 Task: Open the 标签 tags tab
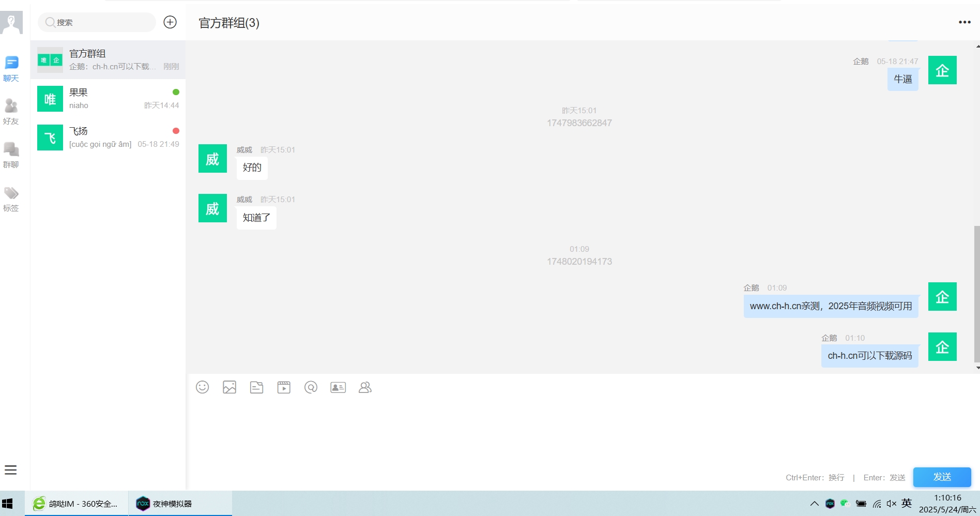[x=11, y=199]
